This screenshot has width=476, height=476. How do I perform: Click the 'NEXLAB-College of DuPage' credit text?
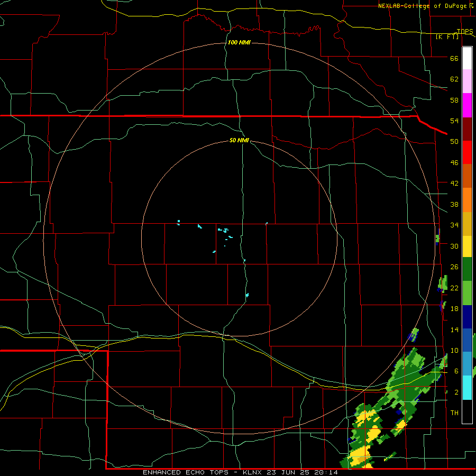(x=422, y=6)
